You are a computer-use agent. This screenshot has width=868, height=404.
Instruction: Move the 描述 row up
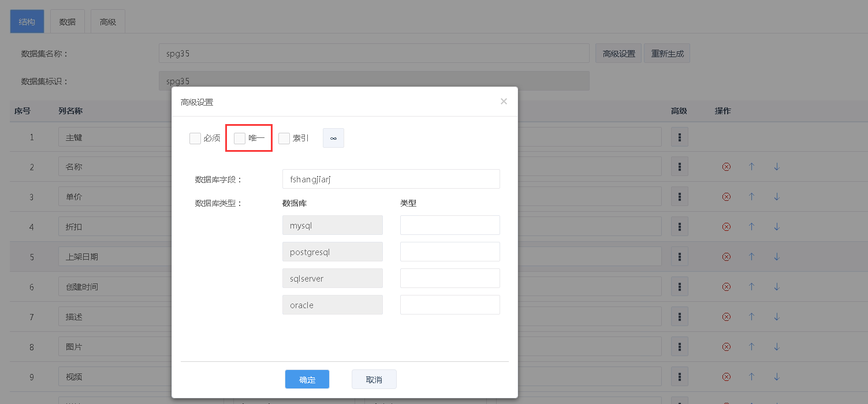[751, 317]
